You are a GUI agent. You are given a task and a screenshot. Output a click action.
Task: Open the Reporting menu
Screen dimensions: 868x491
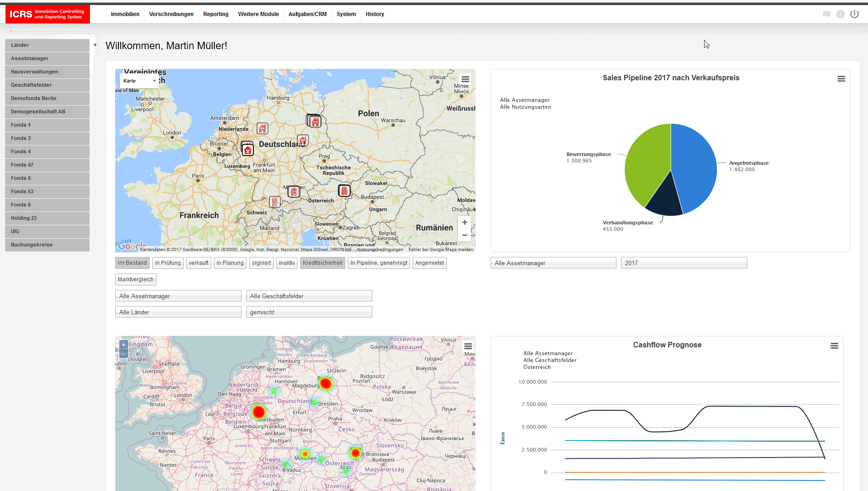[216, 14]
